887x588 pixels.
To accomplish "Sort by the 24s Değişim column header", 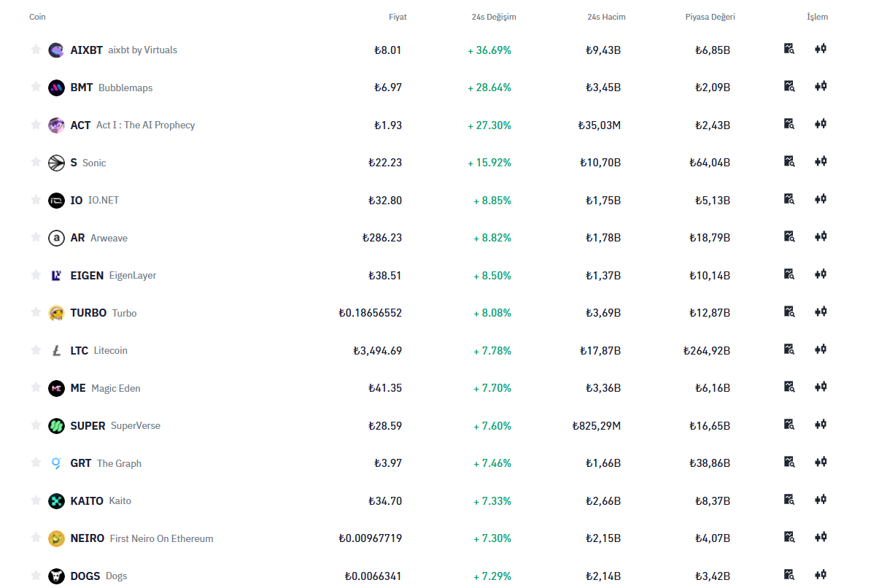I will coord(493,17).
